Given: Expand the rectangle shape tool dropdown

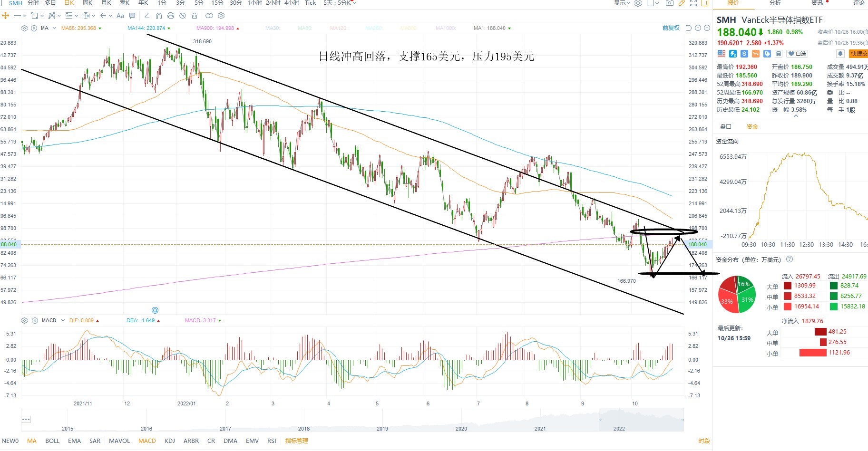Looking at the screenshot, I should point(42,16).
